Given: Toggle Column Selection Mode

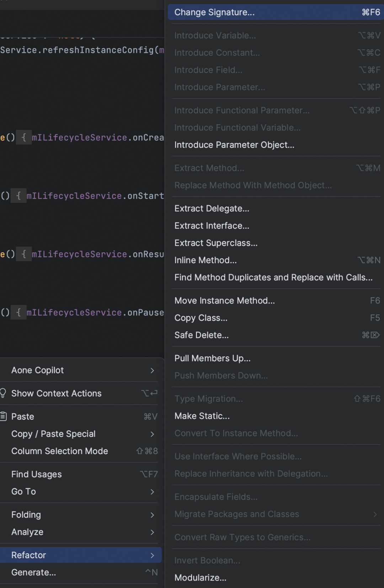Looking at the screenshot, I should click(x=81, y=451).
